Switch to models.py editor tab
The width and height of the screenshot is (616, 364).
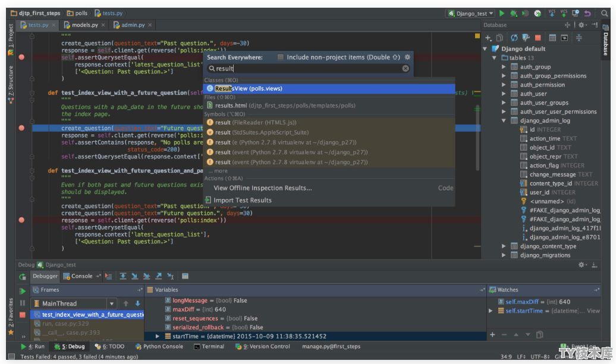84,25
